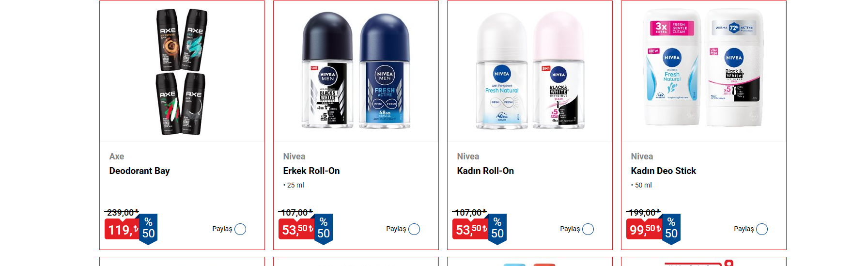The height and width of the screenshot is (266, 868).
Task: Open the Nivea Men roll-on product image
Action: click(356, 71)
